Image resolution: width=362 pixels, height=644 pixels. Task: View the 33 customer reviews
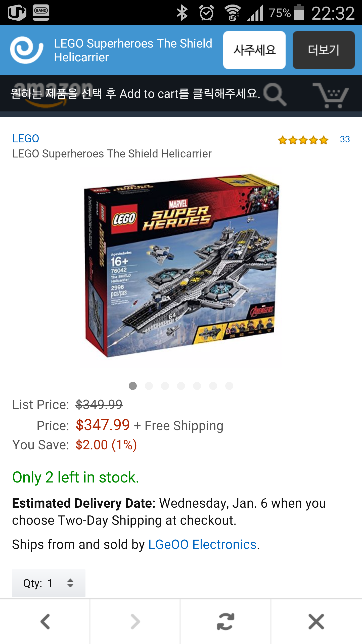(x=345, y=139)
